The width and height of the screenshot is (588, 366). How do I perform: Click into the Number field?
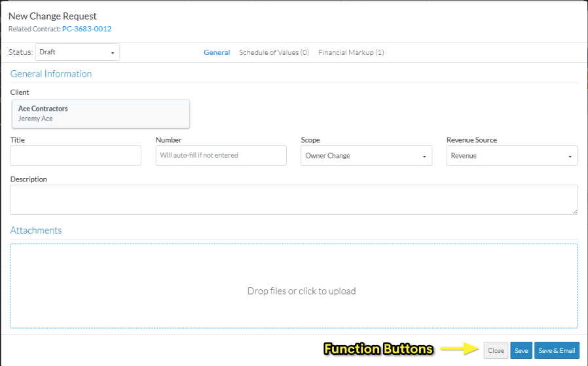click(x=221, y=156)
